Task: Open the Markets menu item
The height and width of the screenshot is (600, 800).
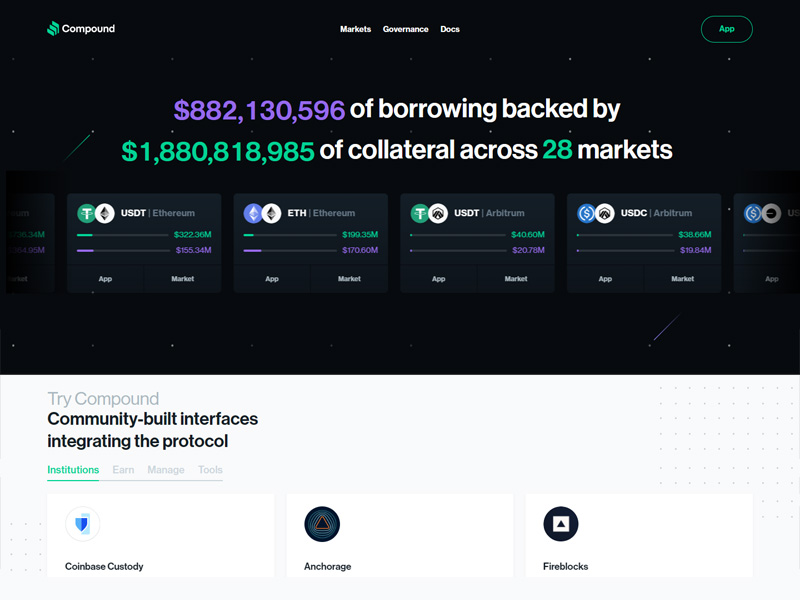Action: point(355,29)
